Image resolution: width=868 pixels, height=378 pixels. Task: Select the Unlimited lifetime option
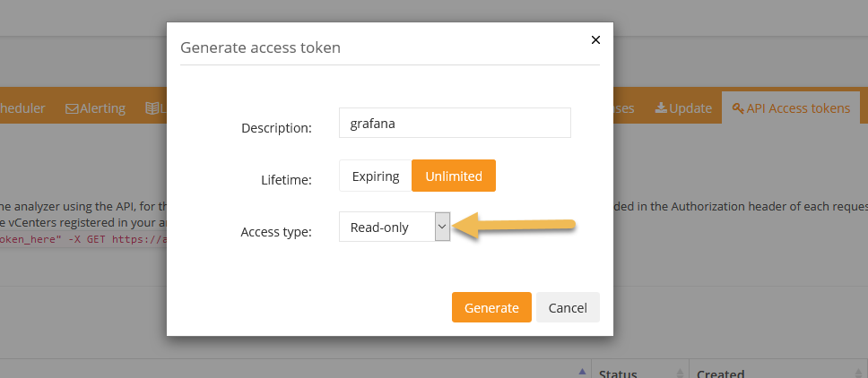[x=454, y=176]
